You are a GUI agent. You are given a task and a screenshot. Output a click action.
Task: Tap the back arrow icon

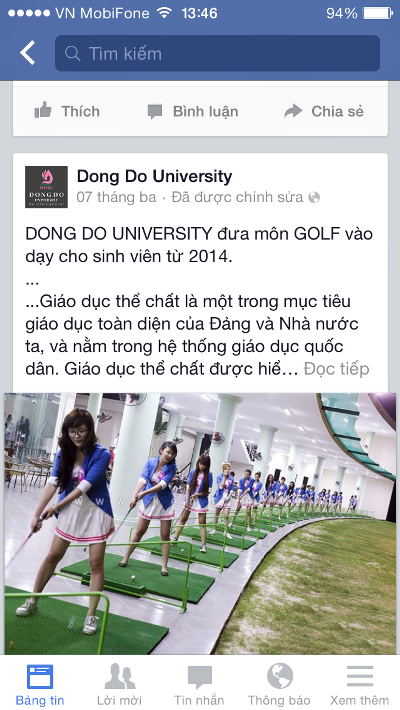(28, 53)
